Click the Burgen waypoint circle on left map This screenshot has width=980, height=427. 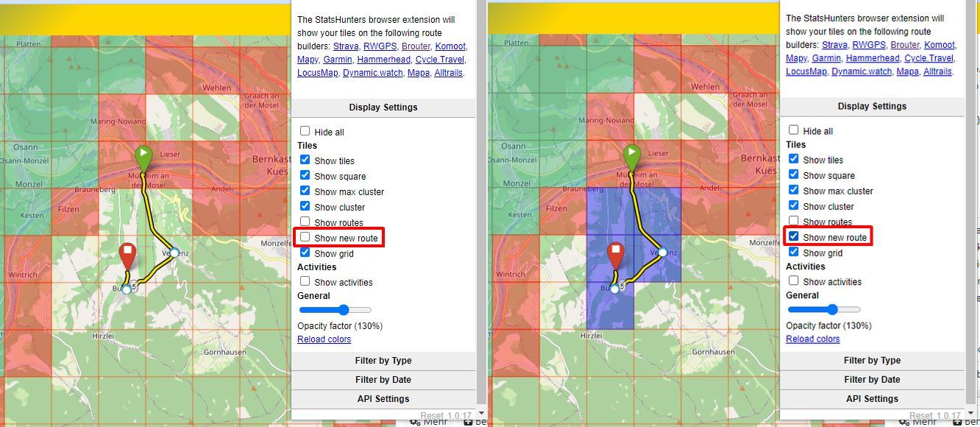click(127, 289)
